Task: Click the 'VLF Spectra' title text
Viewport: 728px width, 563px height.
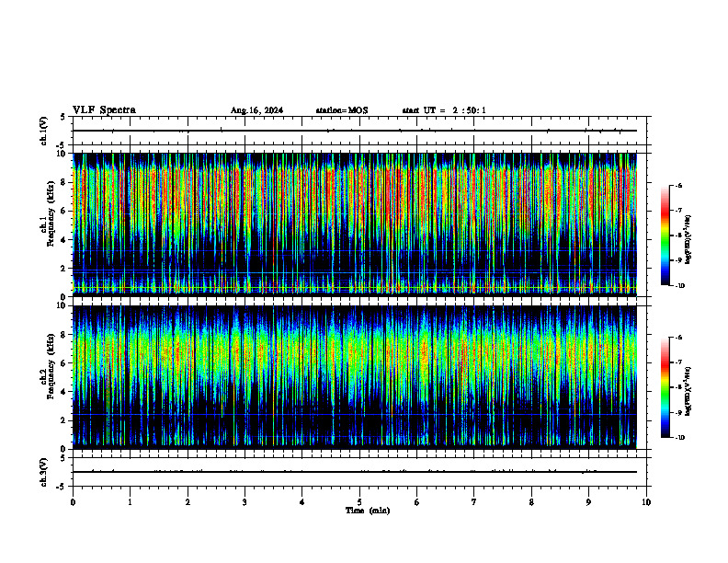Action: pyautogui.click(x=104, y=110)
